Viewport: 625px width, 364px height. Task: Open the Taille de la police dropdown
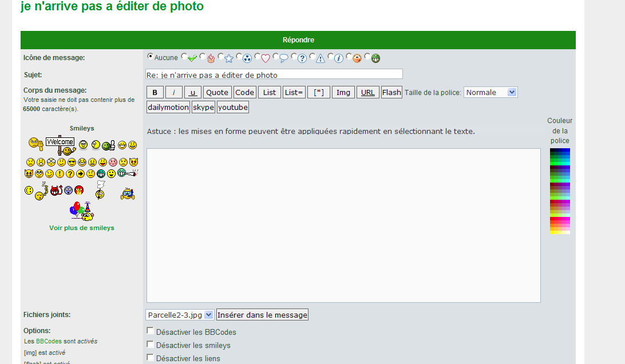pyautogui.click(x=490, y=92)
